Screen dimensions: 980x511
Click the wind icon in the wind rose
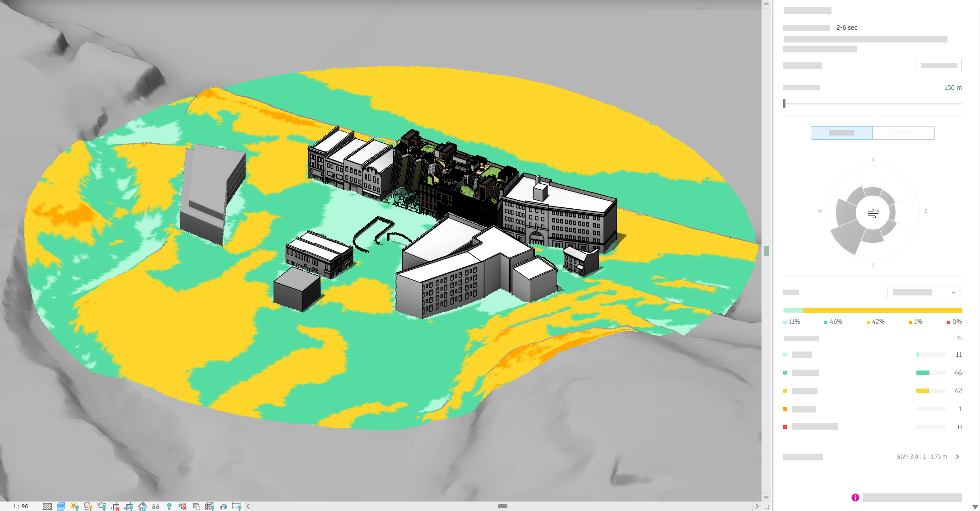pos(873,213)
